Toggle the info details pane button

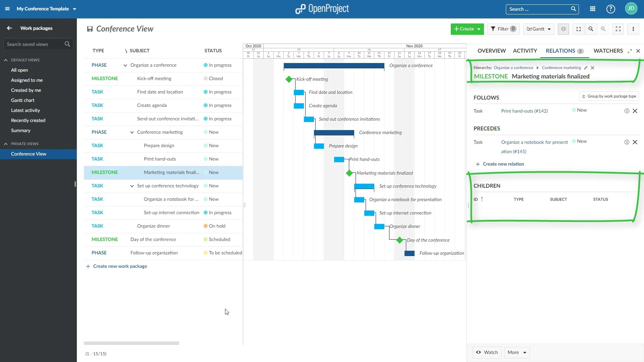point(563,29)
